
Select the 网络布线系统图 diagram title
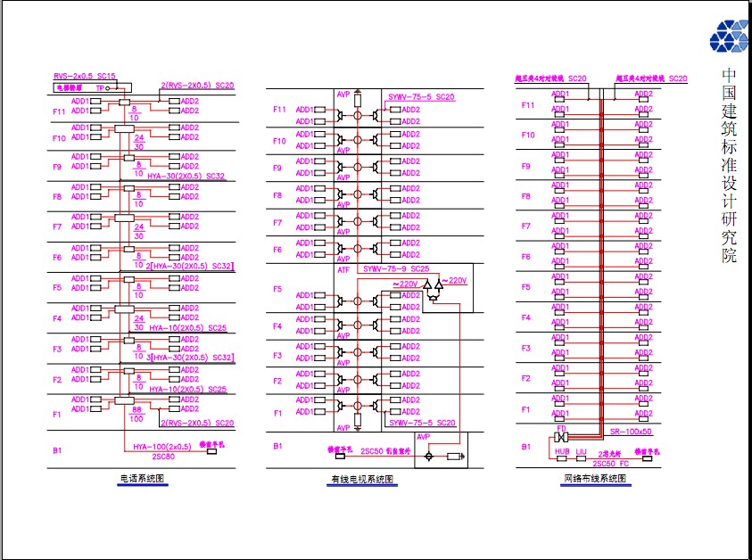coord(595,479)
